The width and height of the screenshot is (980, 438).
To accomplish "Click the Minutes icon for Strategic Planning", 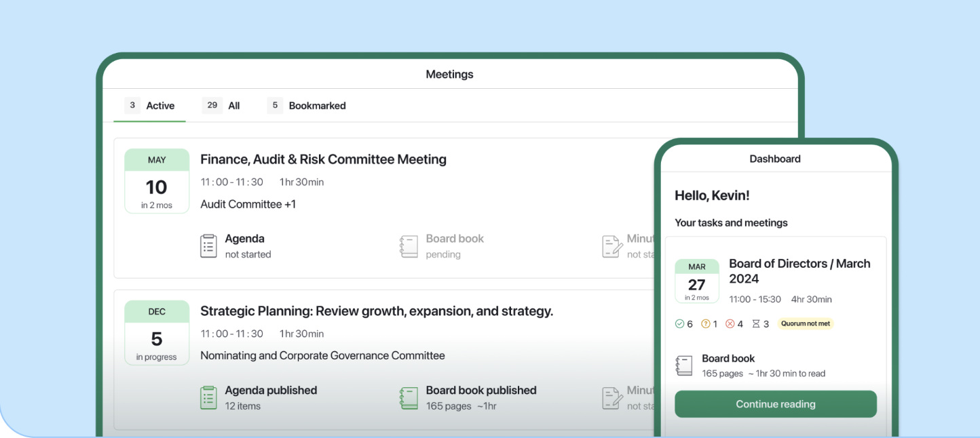I will pos(612,398).
